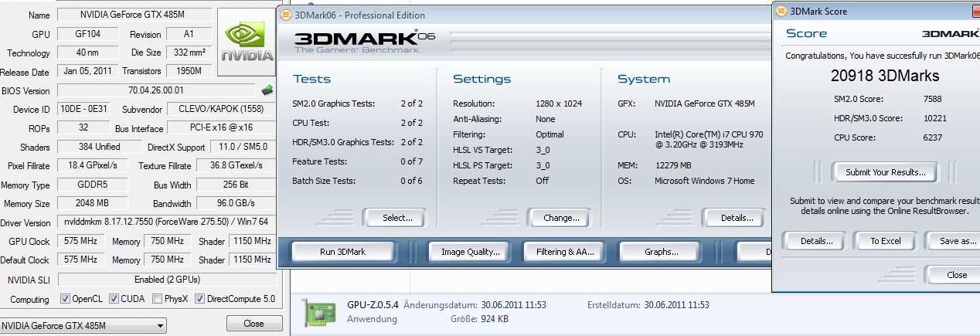The height and width of the screenshot is (336, 980).
Task: Click the NVIDIA SLI status field
Action: pos(165,280)
